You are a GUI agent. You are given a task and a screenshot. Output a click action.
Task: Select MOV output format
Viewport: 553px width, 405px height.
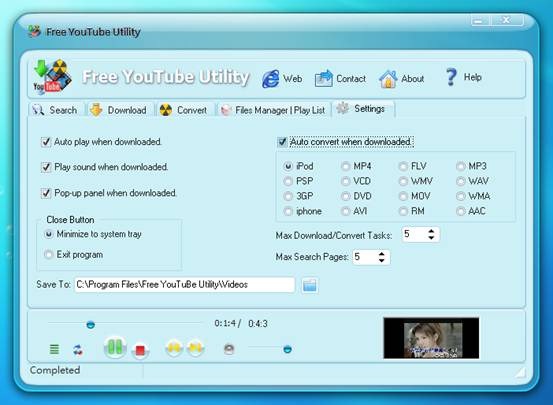point(403,196)
